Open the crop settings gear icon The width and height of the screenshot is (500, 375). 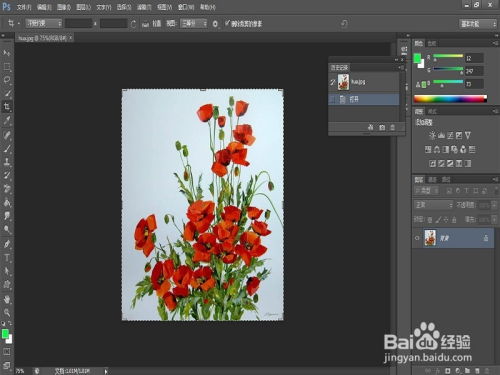(x=215, y=24)
